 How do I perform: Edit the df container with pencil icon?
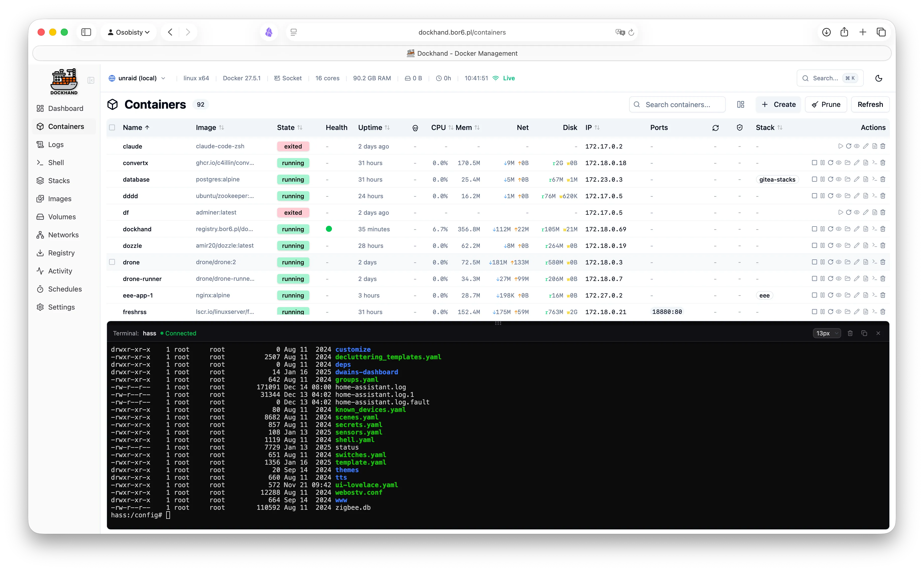point(865,212)
